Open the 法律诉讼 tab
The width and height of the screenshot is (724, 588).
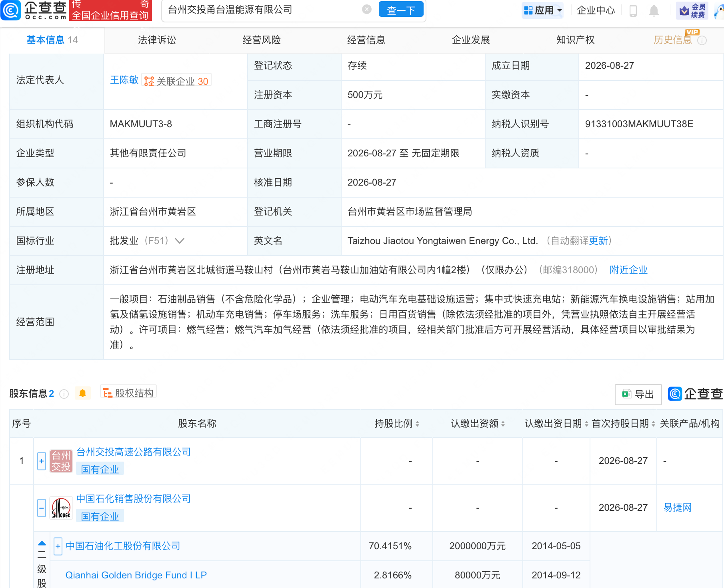pyautogui.click(x=157, y=40)
